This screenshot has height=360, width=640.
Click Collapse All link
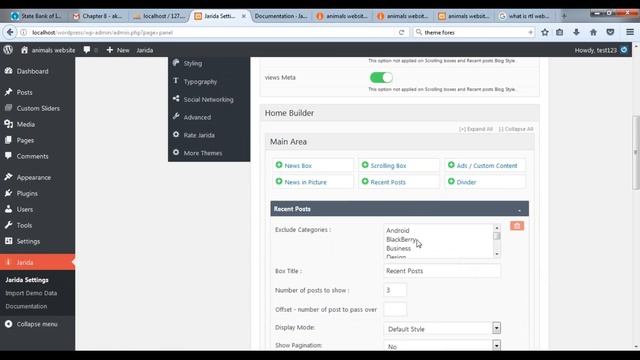[516, 129]
